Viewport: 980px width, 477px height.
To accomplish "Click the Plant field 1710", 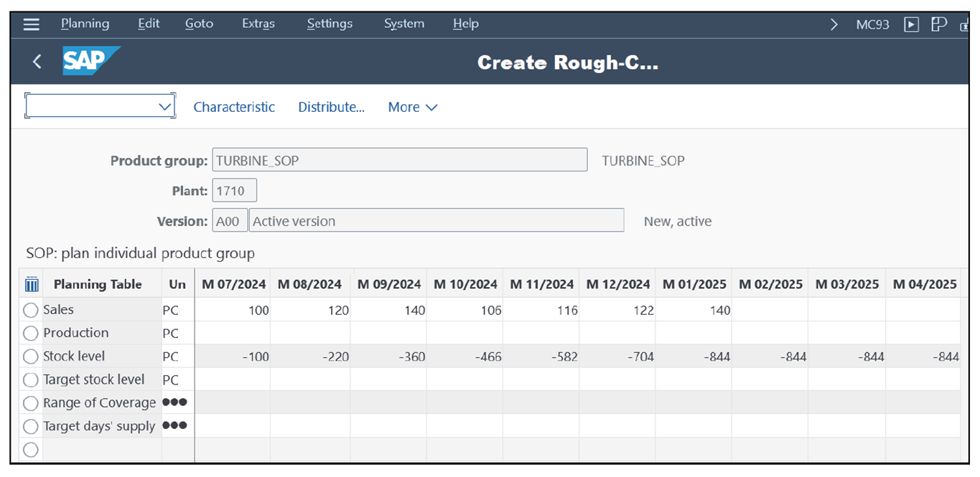I will coord(234,191).
